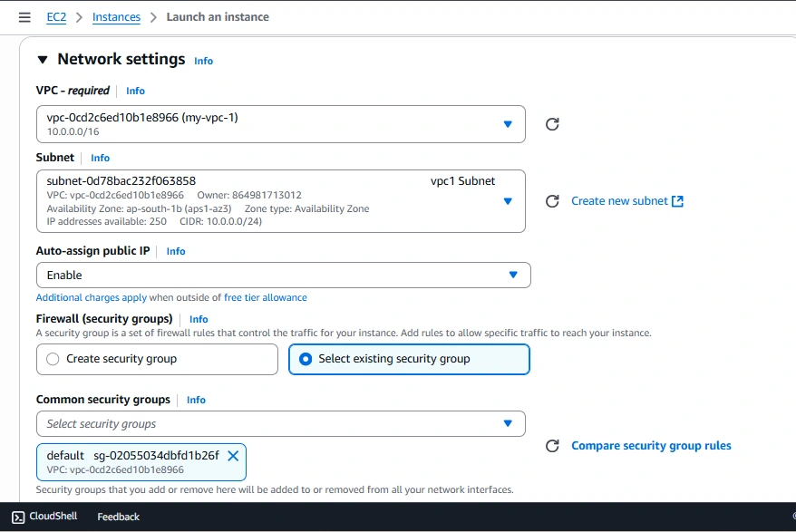Screen dimensions: 796x532
Task: Open the VPC dropdown
Action: coord(281,124)
